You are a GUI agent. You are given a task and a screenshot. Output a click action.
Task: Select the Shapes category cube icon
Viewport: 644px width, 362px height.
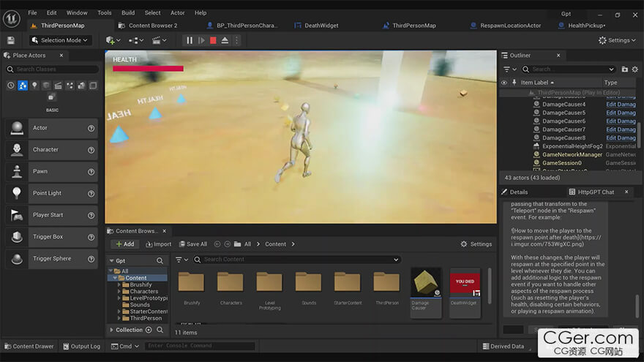[x=46, y=86]
